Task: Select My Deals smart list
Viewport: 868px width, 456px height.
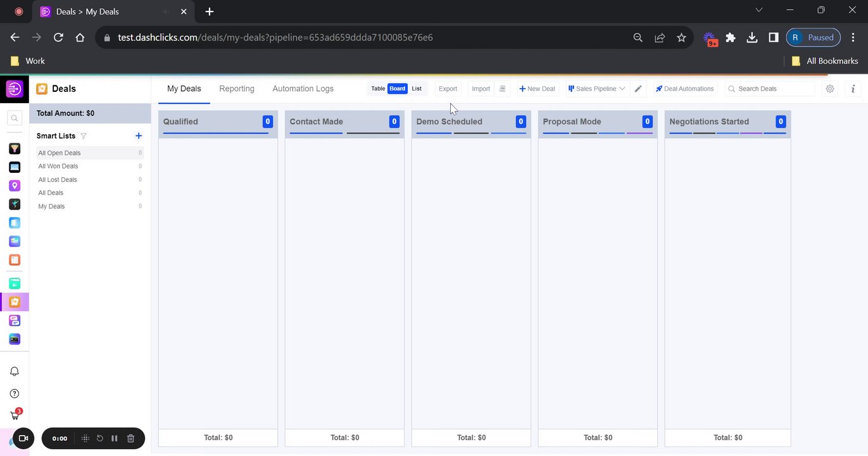Action: (90, 206)
